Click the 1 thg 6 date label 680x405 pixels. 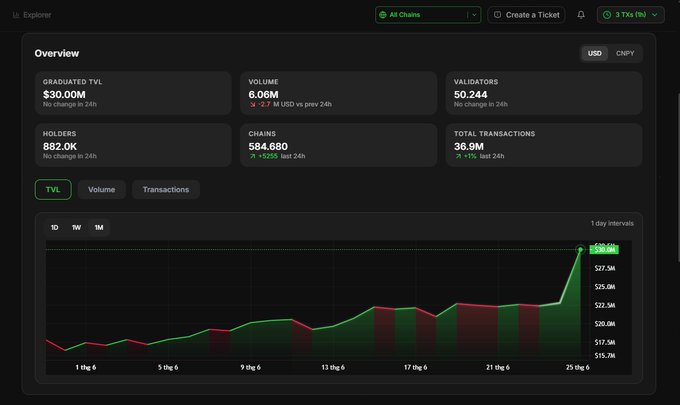pos(86,367)
